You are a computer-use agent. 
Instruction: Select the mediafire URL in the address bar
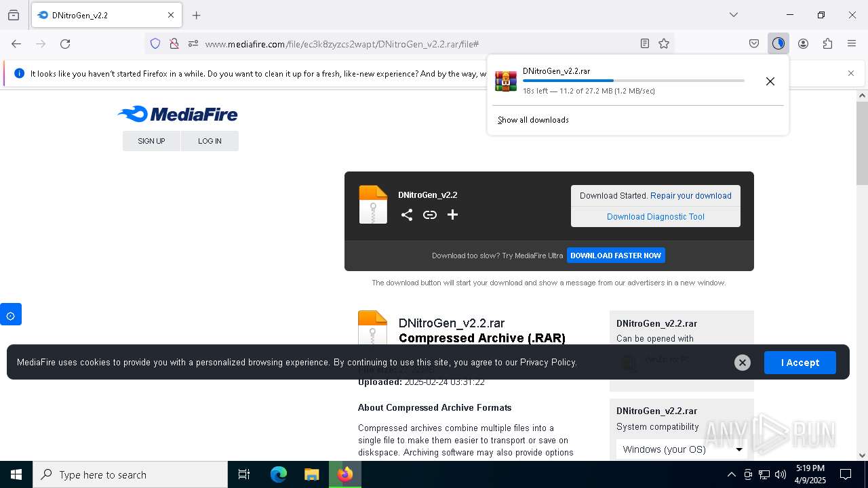click(x=342, y=43)
